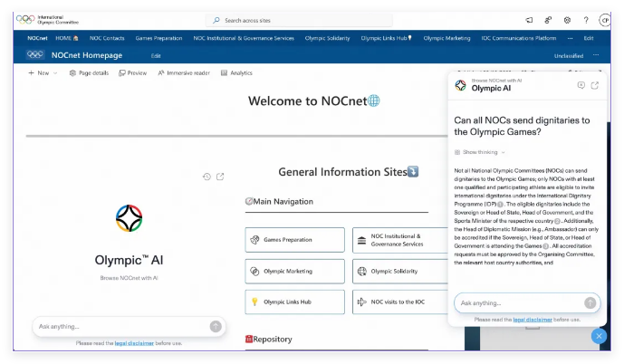Click the Olympic rings logo beside NOCnet Homepage
Image resolution: width=624 pixels, height=364 pixels.
35,55
